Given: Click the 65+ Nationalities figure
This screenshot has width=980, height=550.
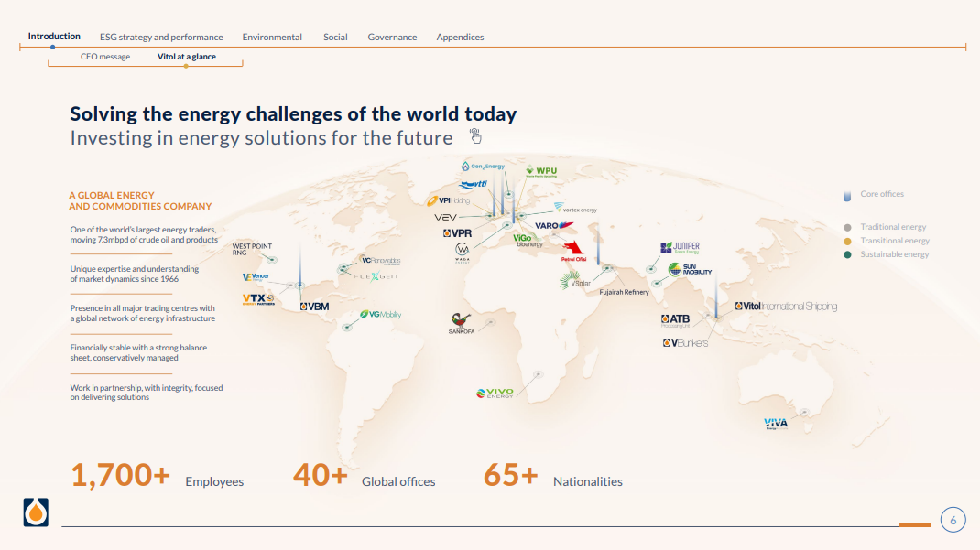Looking at the screenshot, I should click(x=552, y=476).
